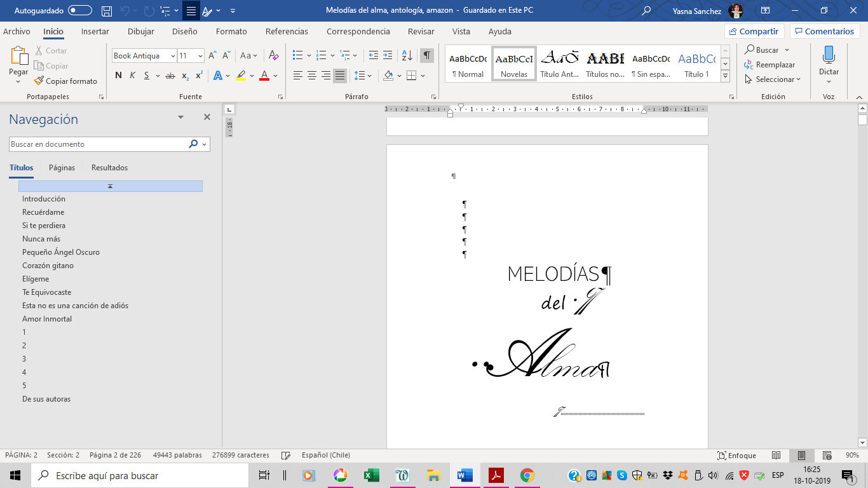Open the Insertar ribbon tab
The image size is (868, 488).
coord(95,31)
